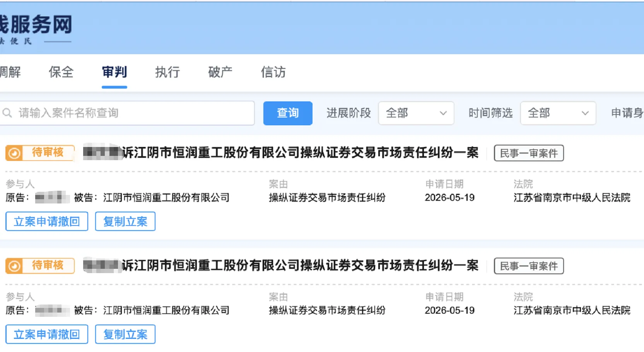Viewport: 644px width, 352px height.
Task: Click 江苏省南京市中级人民法院 in second case
Action: pyautogui.click(x=572, y=311)
